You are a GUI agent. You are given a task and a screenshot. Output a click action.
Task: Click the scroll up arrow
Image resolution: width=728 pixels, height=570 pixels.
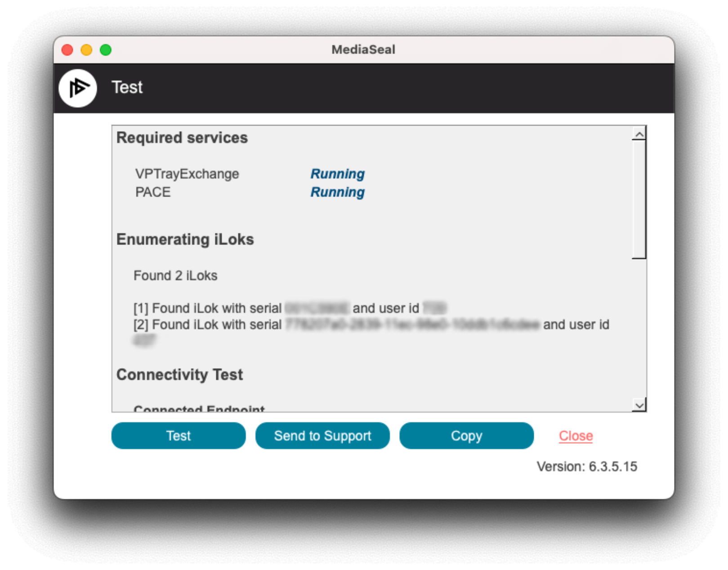639,134
